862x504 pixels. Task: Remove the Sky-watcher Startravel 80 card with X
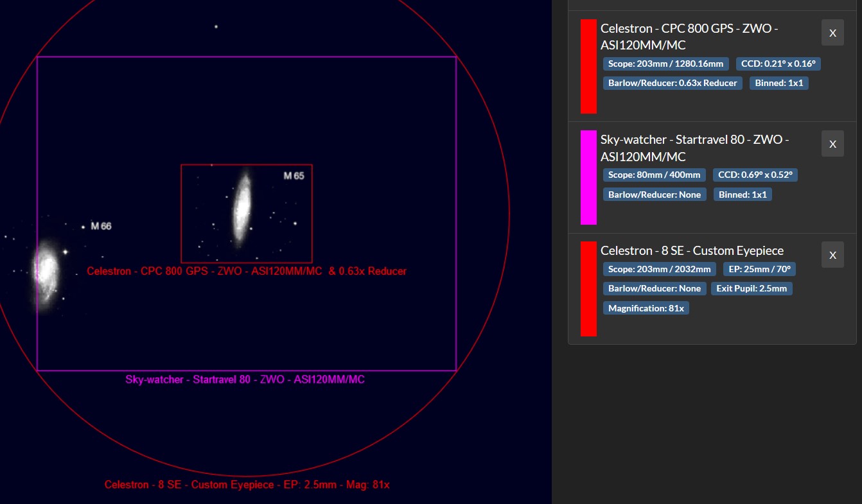pyautogui.click(x=832, y=144)
